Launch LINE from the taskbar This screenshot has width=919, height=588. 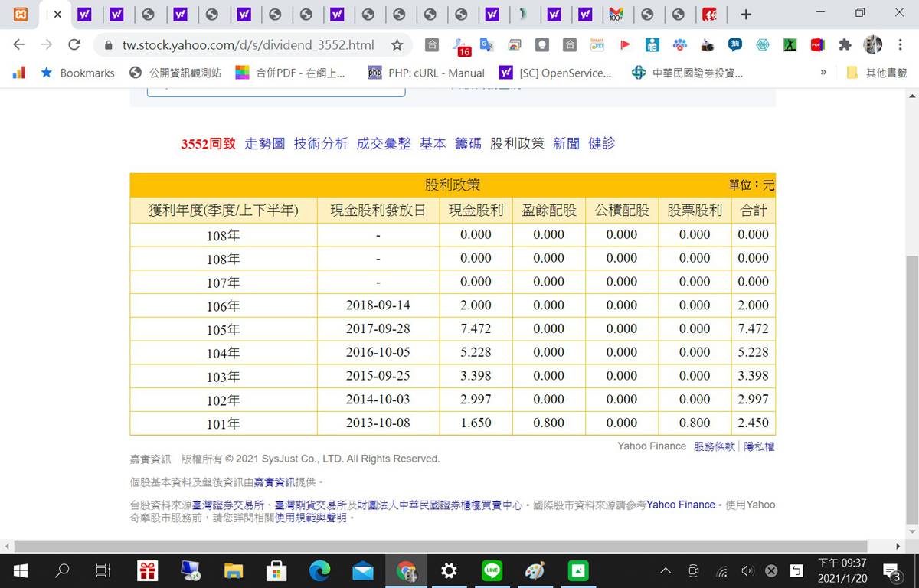492,570
